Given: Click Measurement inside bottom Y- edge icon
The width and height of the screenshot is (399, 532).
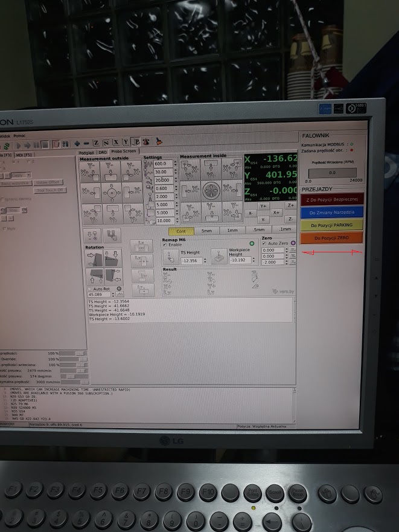Looking at the screenshot, I should [211, 212].
